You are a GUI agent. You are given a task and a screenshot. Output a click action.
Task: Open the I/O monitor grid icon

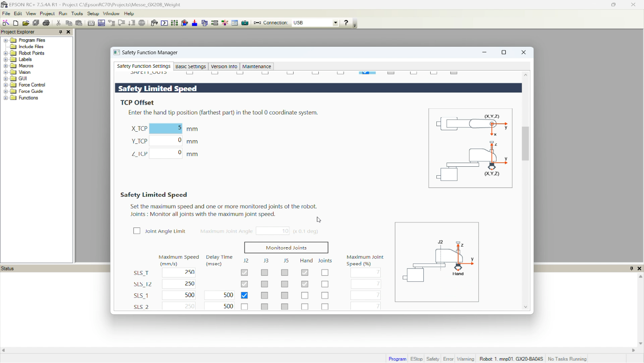click(175, 23)
